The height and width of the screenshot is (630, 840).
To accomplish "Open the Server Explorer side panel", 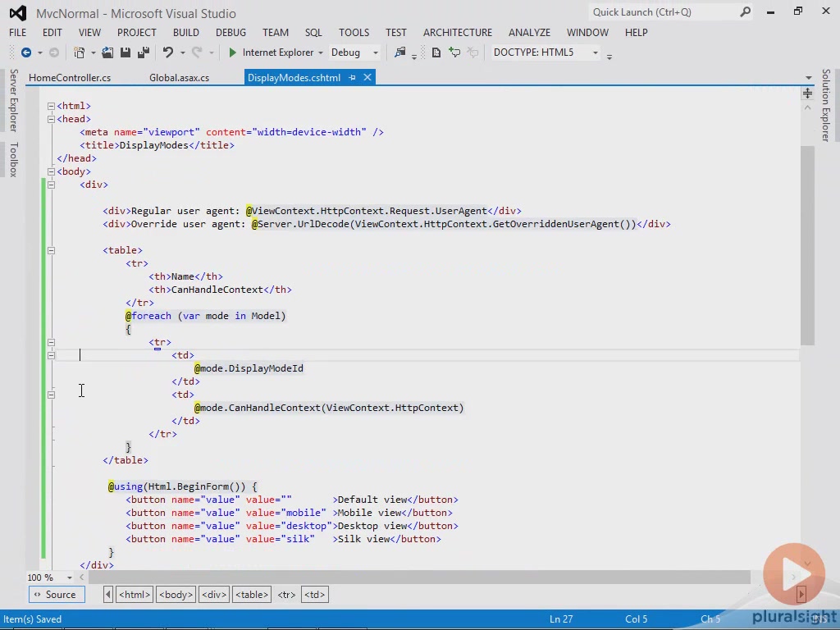I will [13, 100].
